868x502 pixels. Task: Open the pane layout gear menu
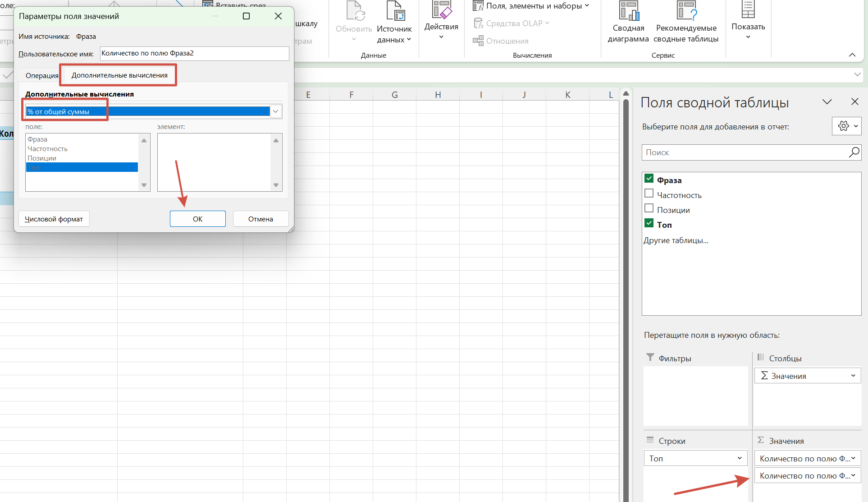coord(847,126)
